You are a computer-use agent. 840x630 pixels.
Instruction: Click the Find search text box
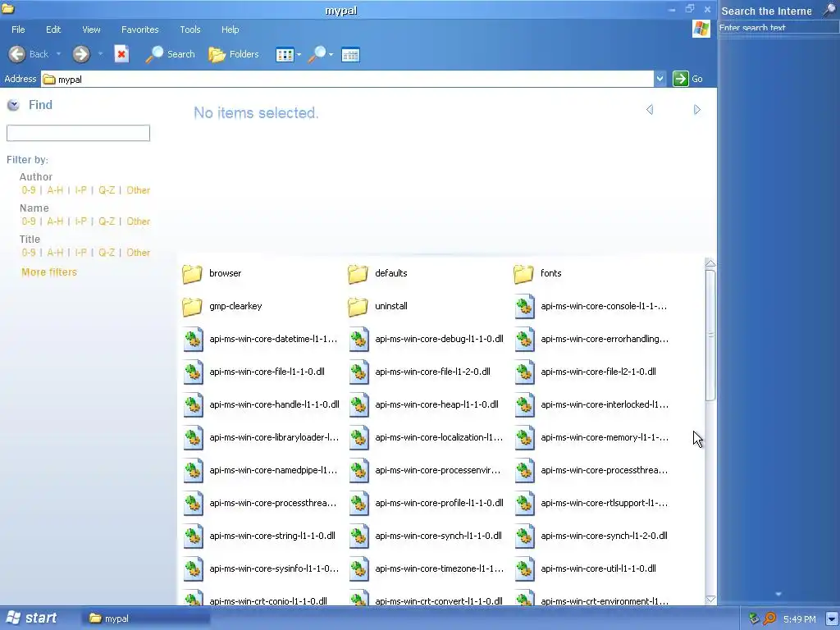(78, 133)
